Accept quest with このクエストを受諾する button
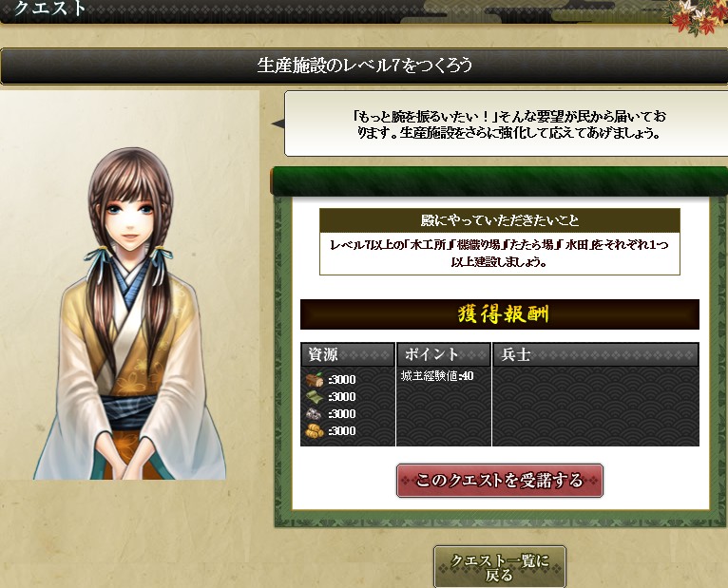This screenshot has width=728, height=588. 500,481
